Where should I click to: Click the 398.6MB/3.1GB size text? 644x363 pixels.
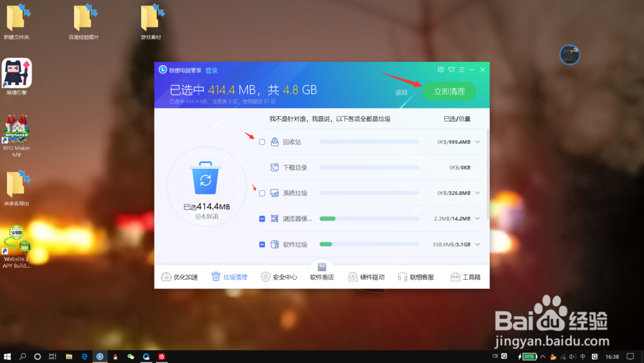point(451,244)
